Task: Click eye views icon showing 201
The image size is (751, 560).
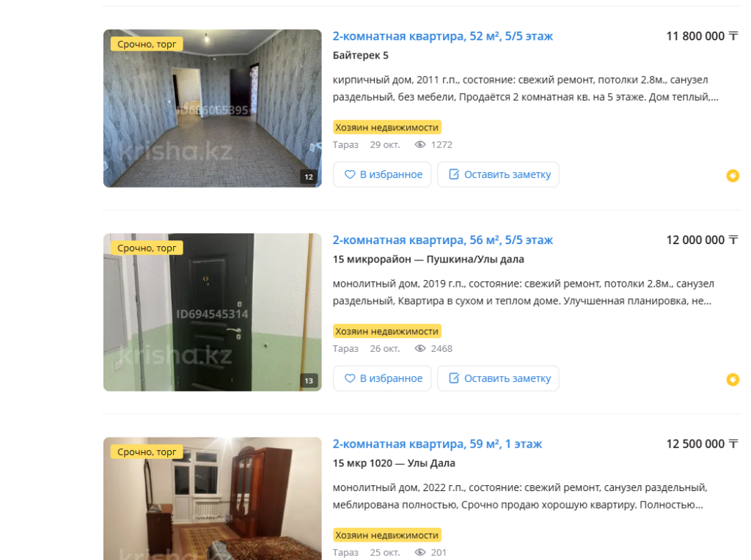Action: coord(420,553)
